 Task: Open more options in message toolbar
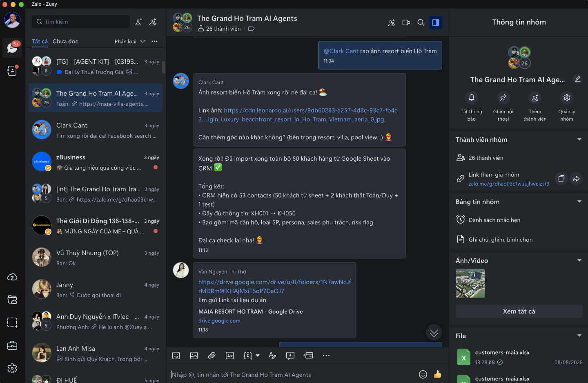point(326,356)
